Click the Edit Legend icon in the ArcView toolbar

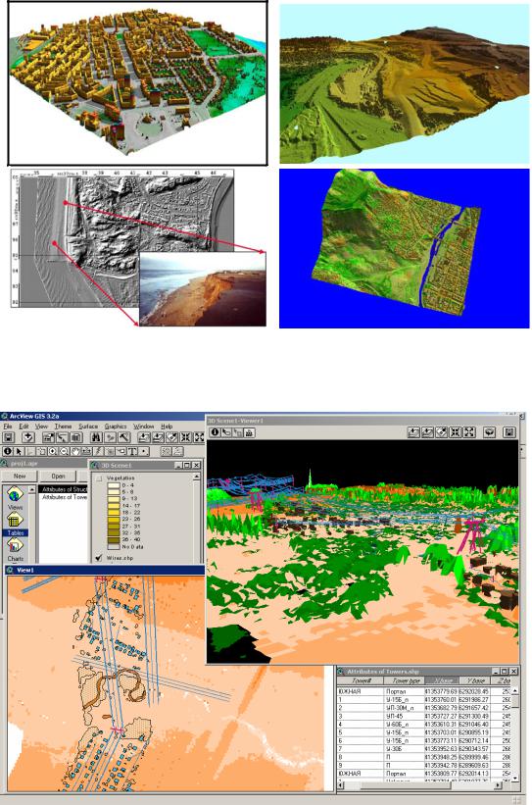click(62, 437)
